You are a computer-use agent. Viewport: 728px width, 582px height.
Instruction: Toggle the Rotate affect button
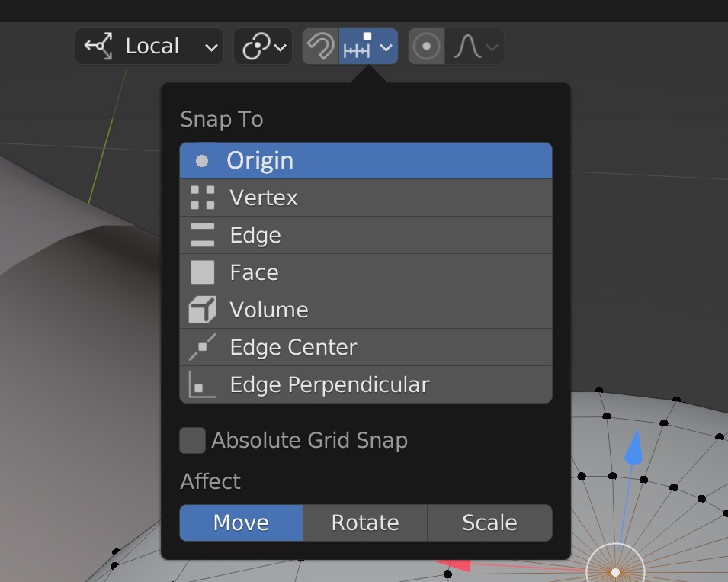365,523
